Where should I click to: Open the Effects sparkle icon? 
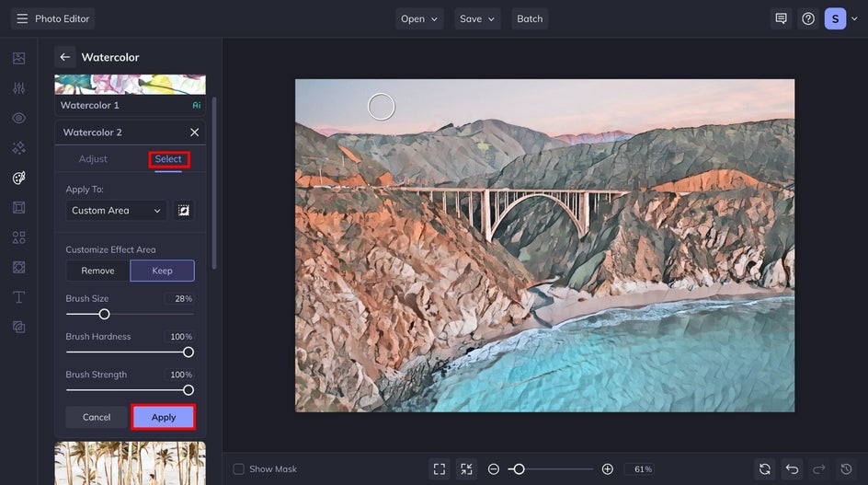pyautogui.click(x=18, y=148)
